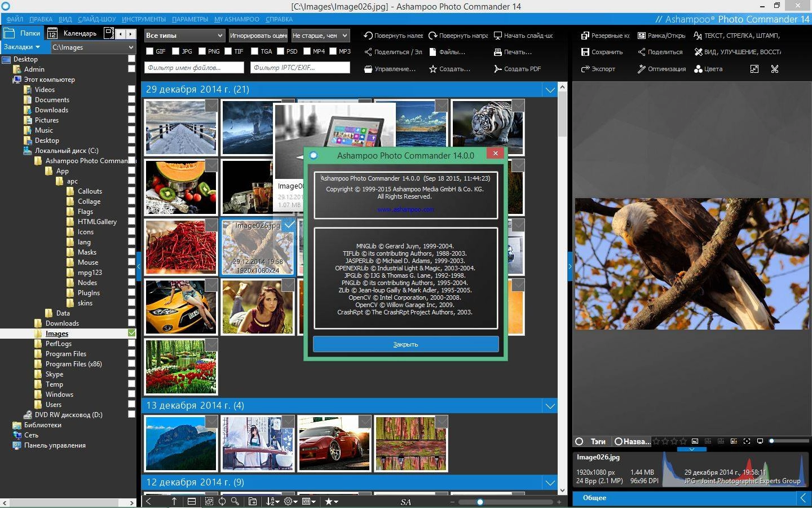The image size is (812, 508).
Task: Enable the TIF file type checkbox
Action: point(228,51)
